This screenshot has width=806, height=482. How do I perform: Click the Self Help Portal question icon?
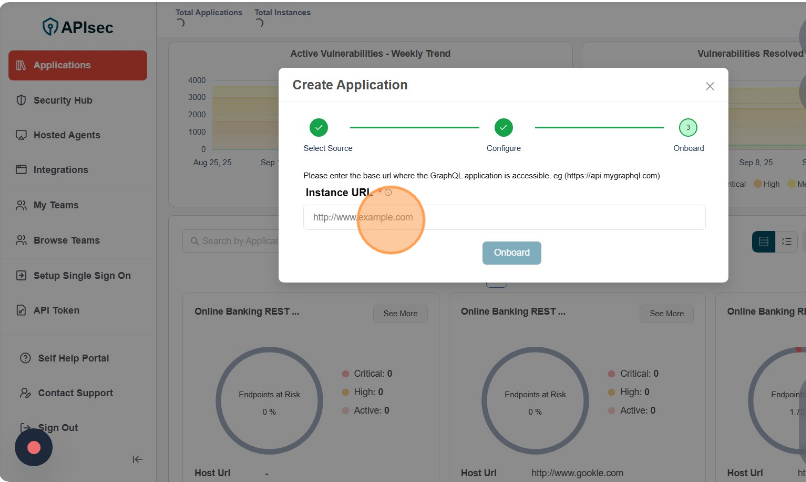pyautogui.click(x=26, y=358)
